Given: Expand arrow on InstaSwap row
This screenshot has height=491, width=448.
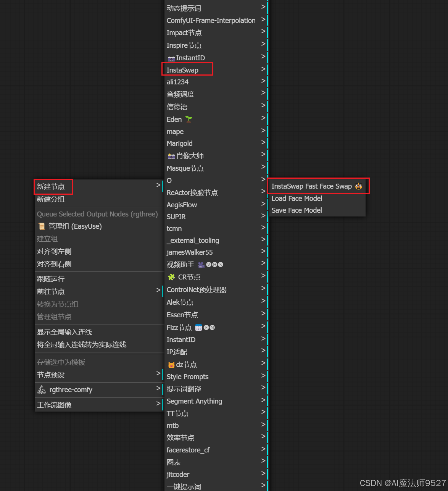Looking at the screenshot, I should (x=263, y=69).
